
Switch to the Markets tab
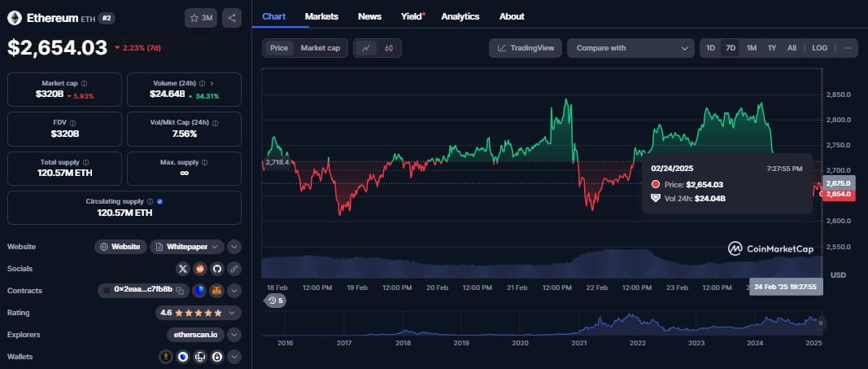pyautogui.click(x=321, y=16)
